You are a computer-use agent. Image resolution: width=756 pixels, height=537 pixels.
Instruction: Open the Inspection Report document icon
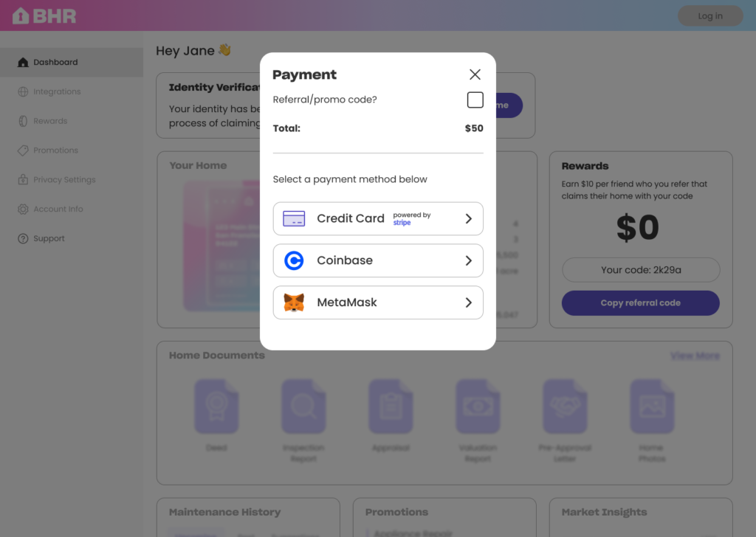(303, 406)
